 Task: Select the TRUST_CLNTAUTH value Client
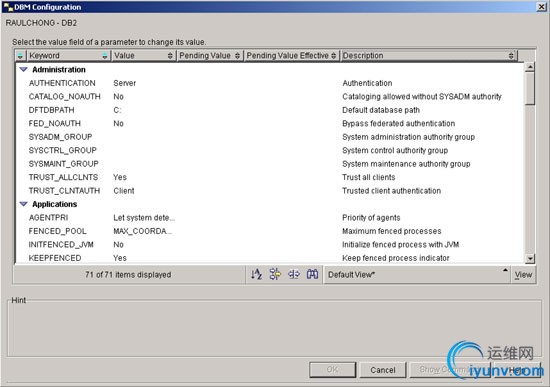(123, 191)
